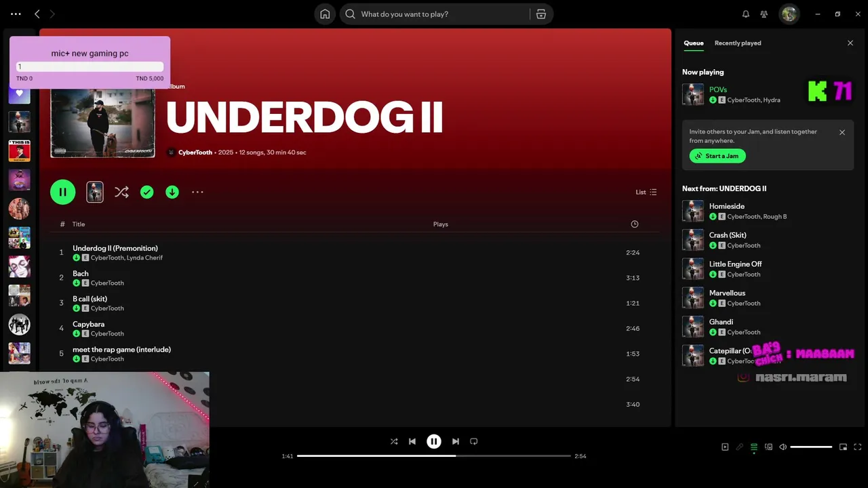Skip to the previous track
Viewport: 868px width, 488px height.
pos(412,441)
